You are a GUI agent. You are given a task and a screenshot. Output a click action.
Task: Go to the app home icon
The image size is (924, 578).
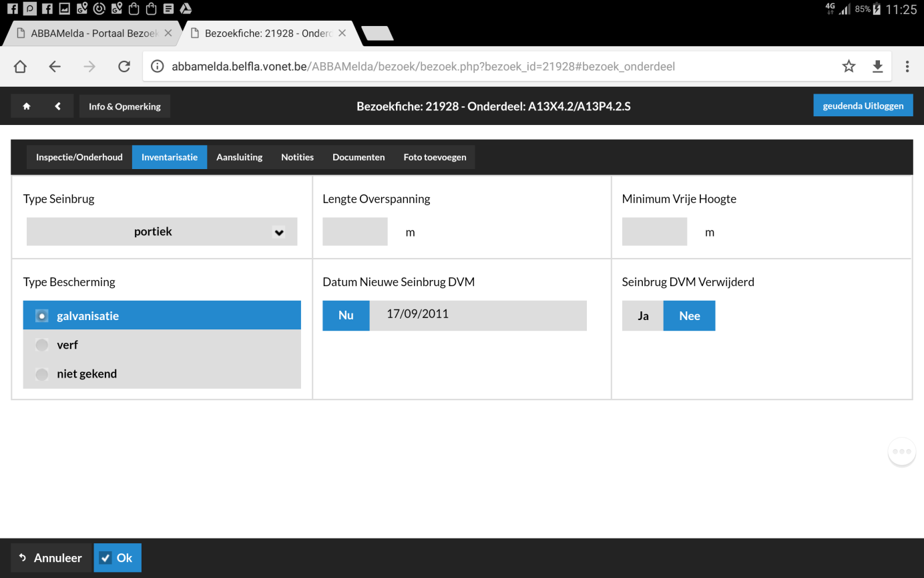(27, 106)
